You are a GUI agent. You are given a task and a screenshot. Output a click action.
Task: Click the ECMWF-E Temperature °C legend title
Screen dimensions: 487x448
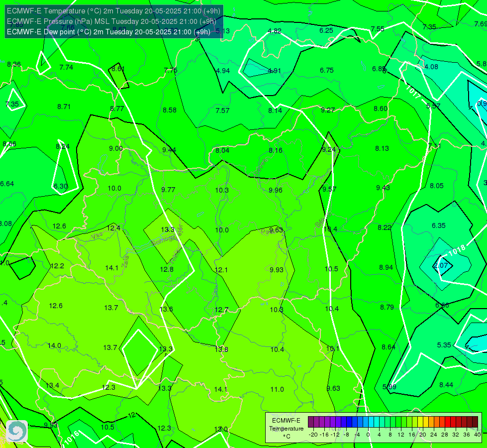pos(286,429)
